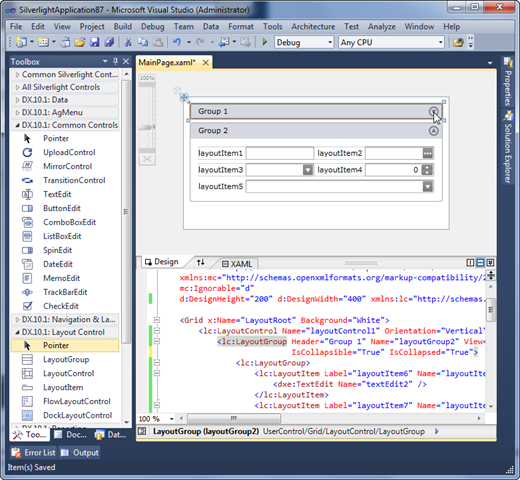Switch to horizontal split view
The width and height of the screenshot is (520, 480).
[x=480, y=263]
